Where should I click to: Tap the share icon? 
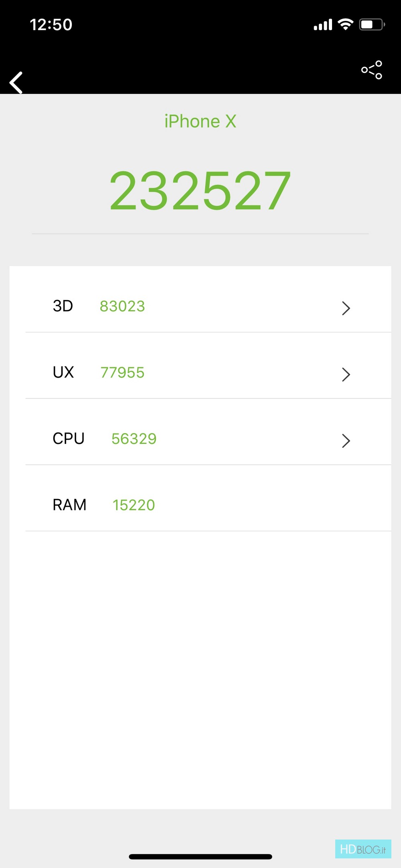(371, 70)
